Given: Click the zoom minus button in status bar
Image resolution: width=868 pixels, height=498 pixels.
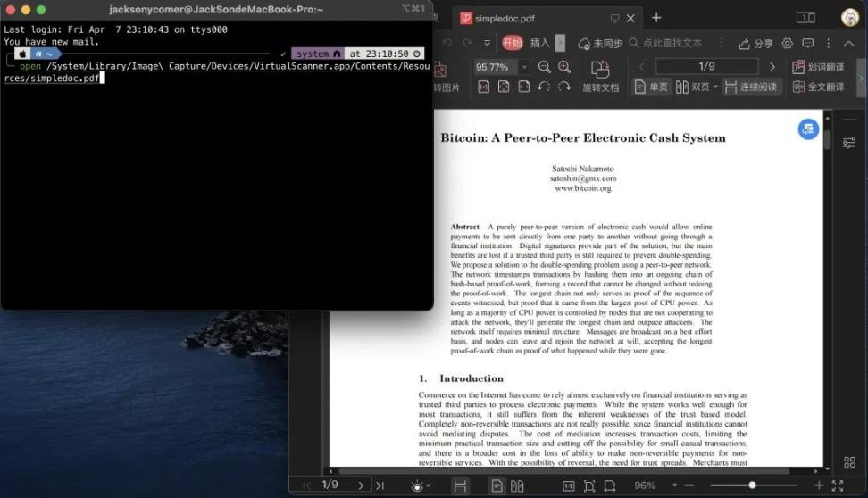Looking at the screenshot, I should click(x=689, y=486).
